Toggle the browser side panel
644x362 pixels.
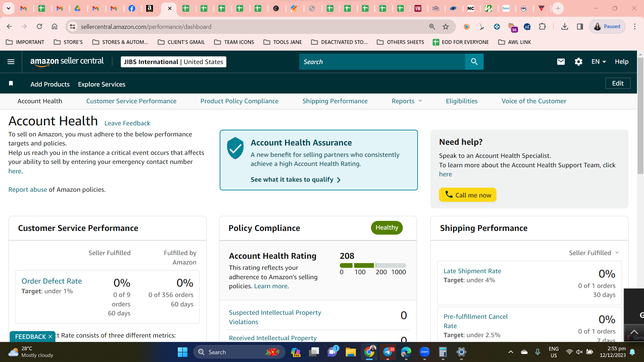580,26
